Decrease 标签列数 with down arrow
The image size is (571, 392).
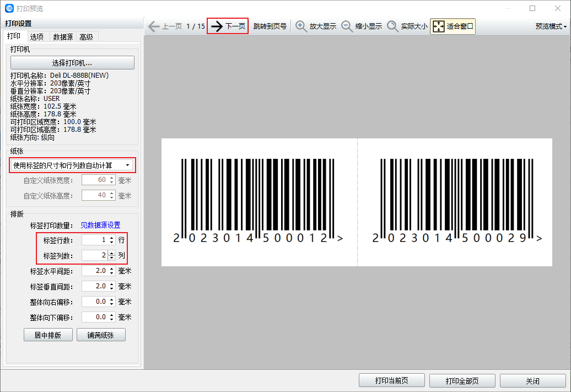click(x=112, y=258)
